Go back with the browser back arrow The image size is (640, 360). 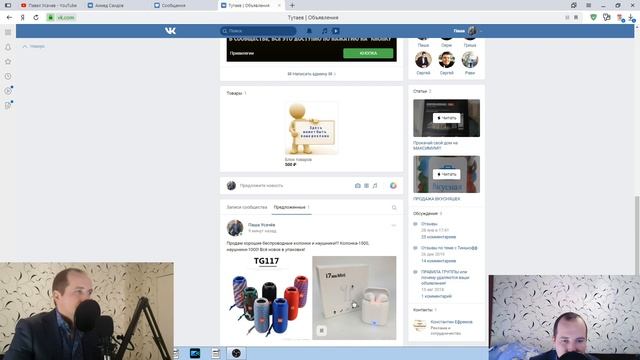tap(9, 18)
